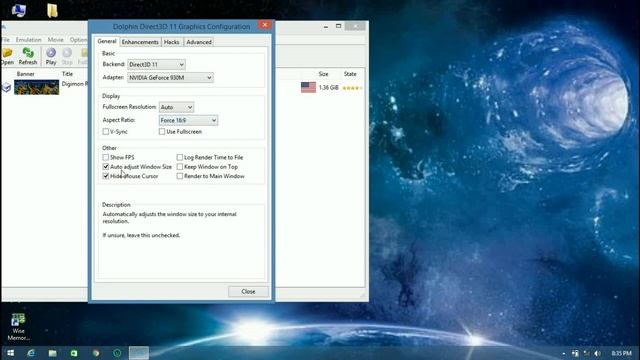The height and width of the screenshot is (360, 640).
Task: Open the Adapter dropdown NVIDIA GeForce 930M
Action: [170, 78]
